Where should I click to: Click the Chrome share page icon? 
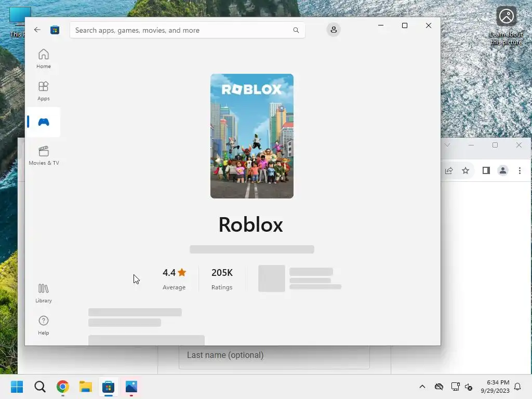[x=449, y=170]
